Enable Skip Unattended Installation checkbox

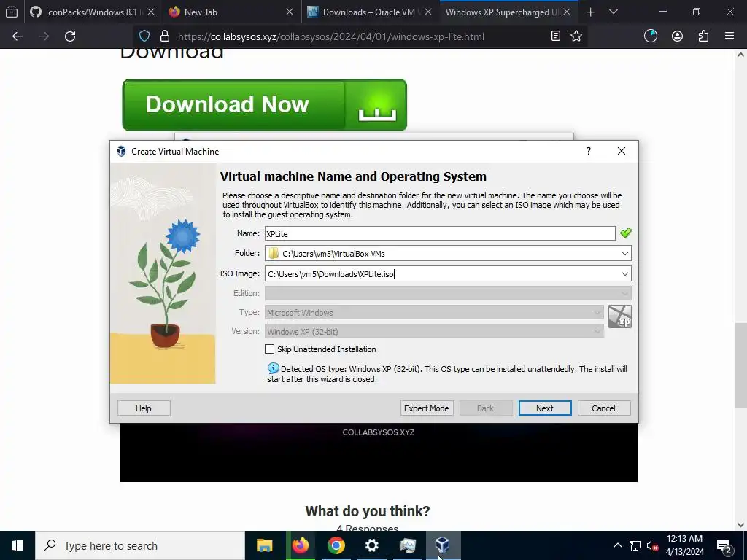tap(270, 349)
